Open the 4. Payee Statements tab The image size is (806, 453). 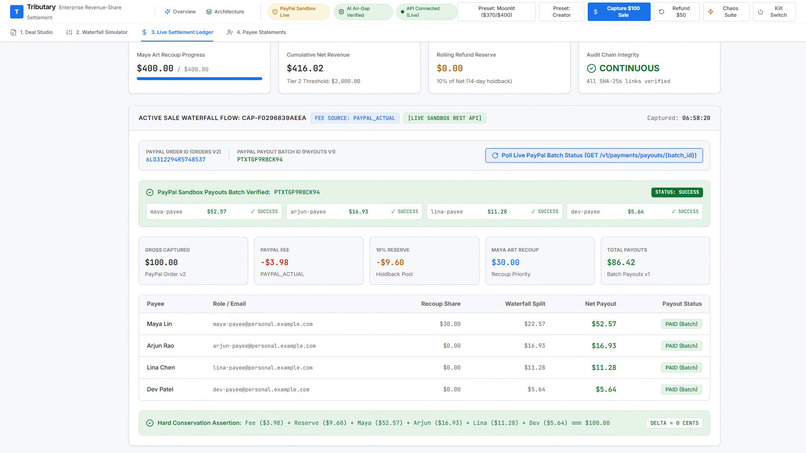(256, 32)
